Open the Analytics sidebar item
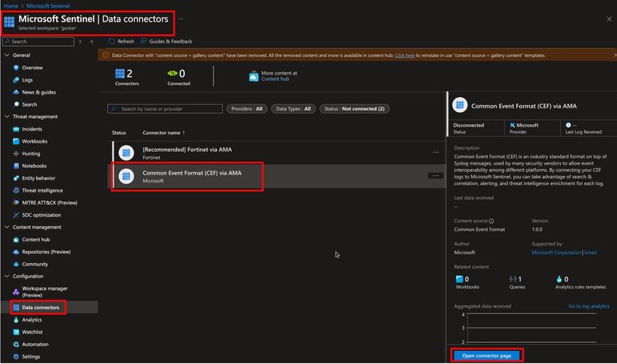The image size is (617, 364). (x=31, y=320)
